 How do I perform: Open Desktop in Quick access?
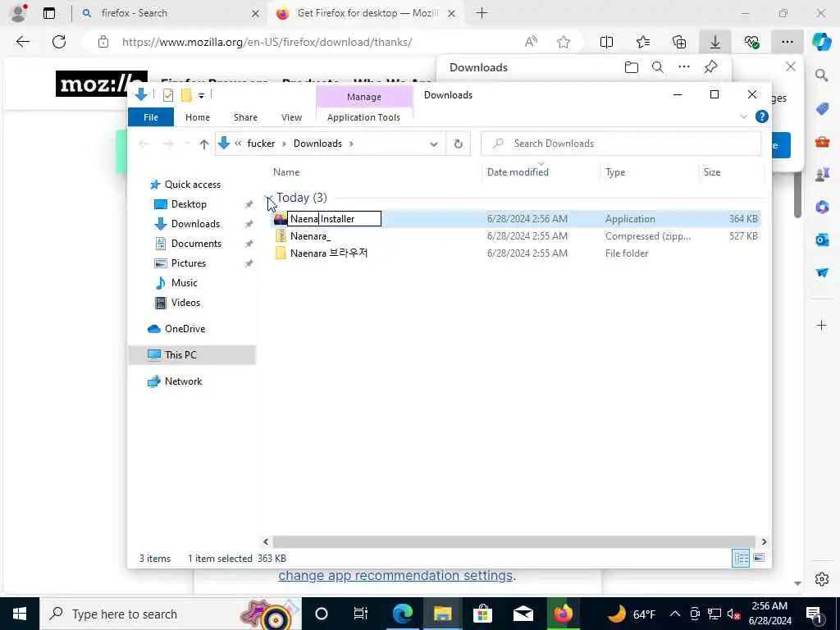(x=189, y=204)
